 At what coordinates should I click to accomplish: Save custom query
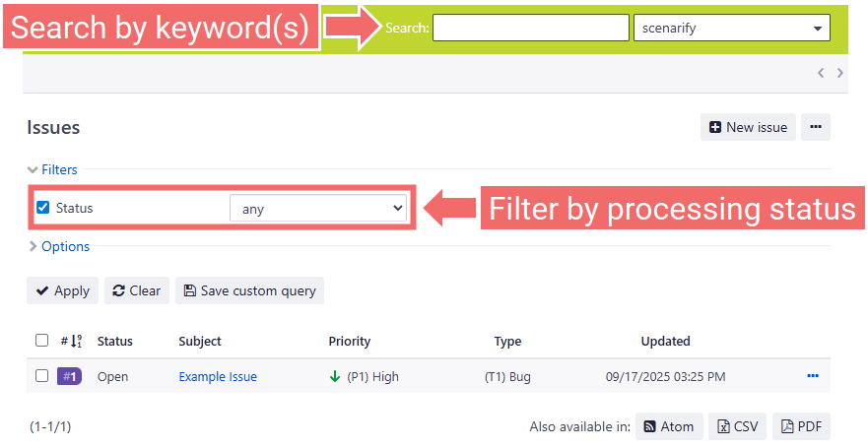pos(249,290)
